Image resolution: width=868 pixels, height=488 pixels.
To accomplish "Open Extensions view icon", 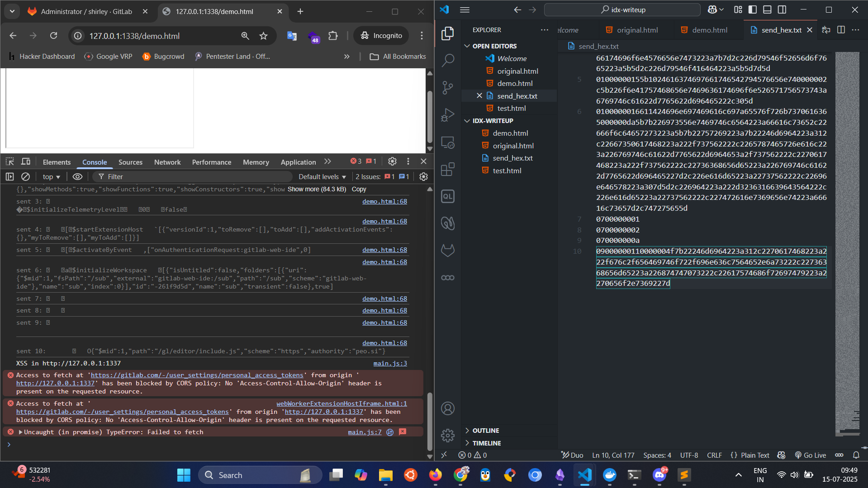I will (x=447, y=170).
